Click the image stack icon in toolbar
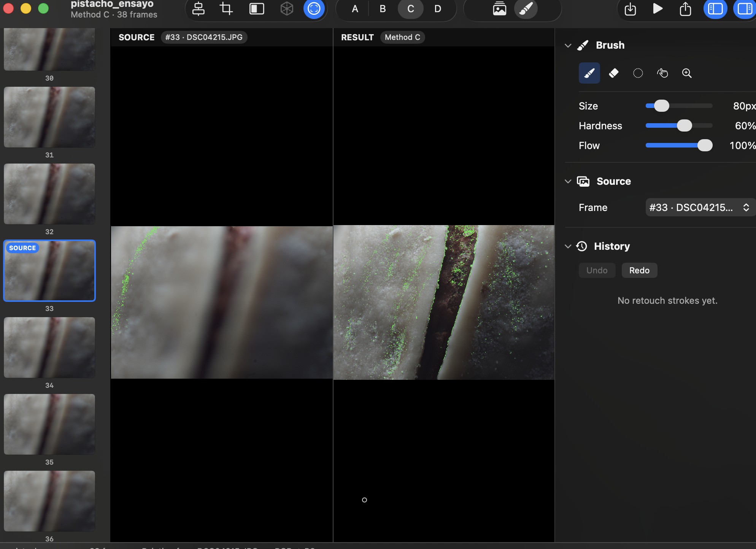Viewport: 756px width, 549px height. pos(499,9)
